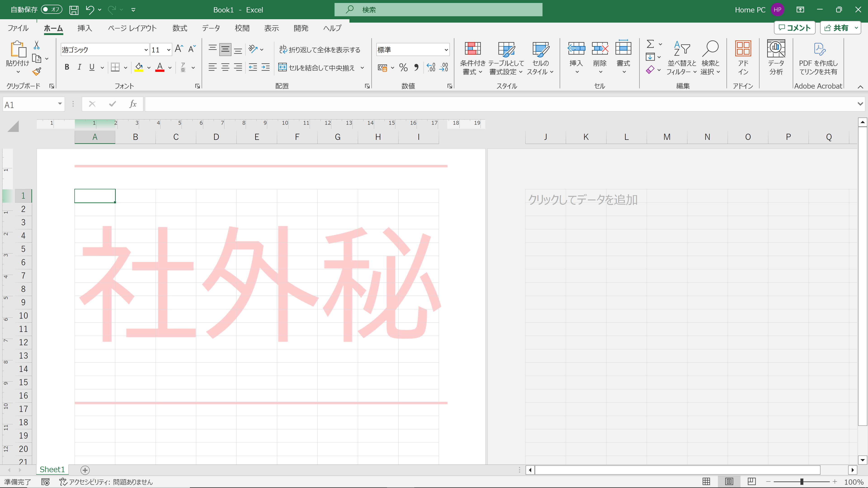Add a new sheet with plus button
Viewport: 868px width, 488px height.
(x=85, y=470)
